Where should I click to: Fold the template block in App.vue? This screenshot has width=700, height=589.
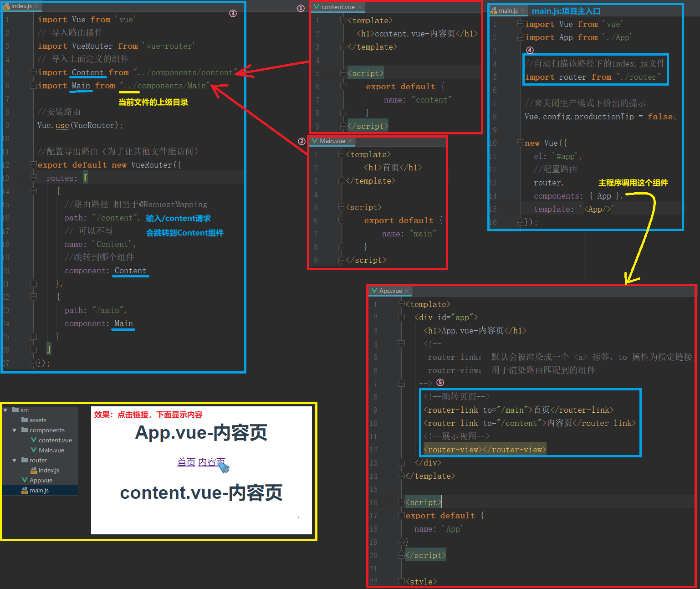pyautogui.click(x=401, y=304)
